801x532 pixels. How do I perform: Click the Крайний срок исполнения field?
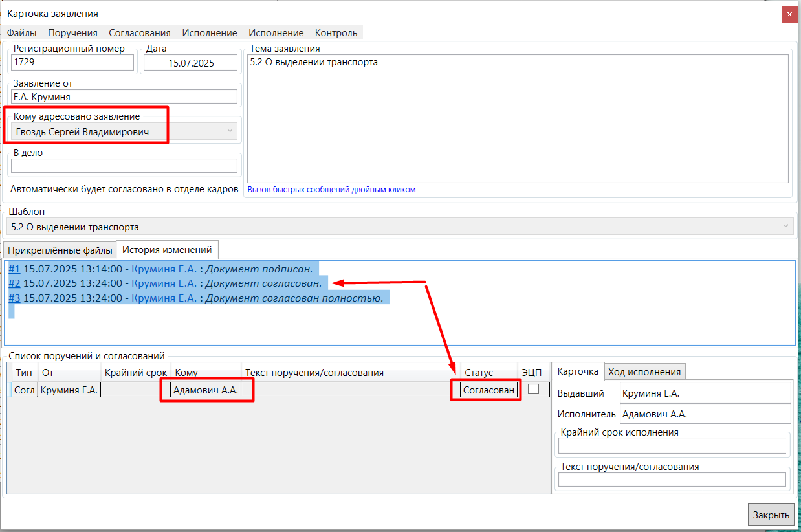pos(672,446)
